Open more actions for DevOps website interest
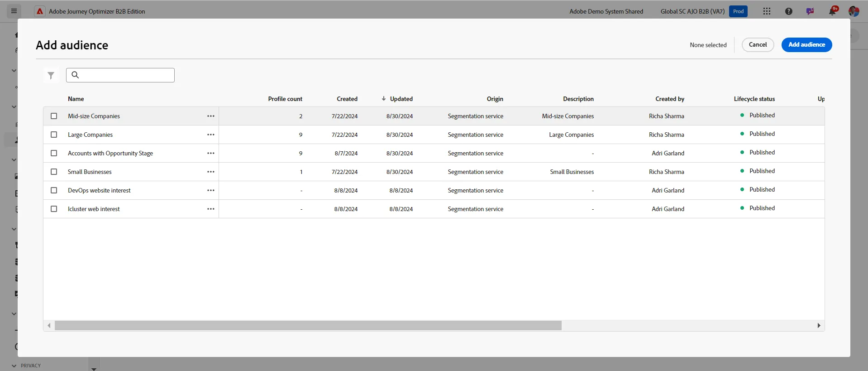868x371 pixels. [x=211, y=190]
